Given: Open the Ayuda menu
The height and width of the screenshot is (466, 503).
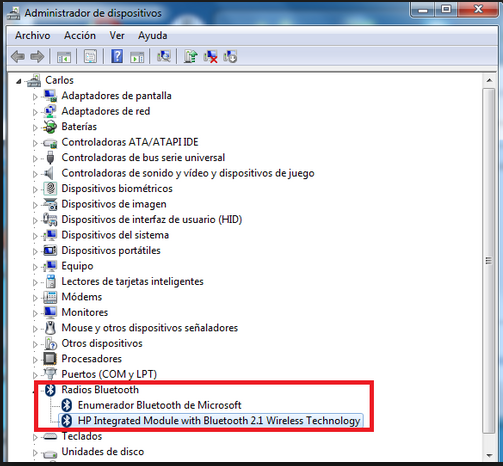Looking at the screenshot, I should point(153,35).
